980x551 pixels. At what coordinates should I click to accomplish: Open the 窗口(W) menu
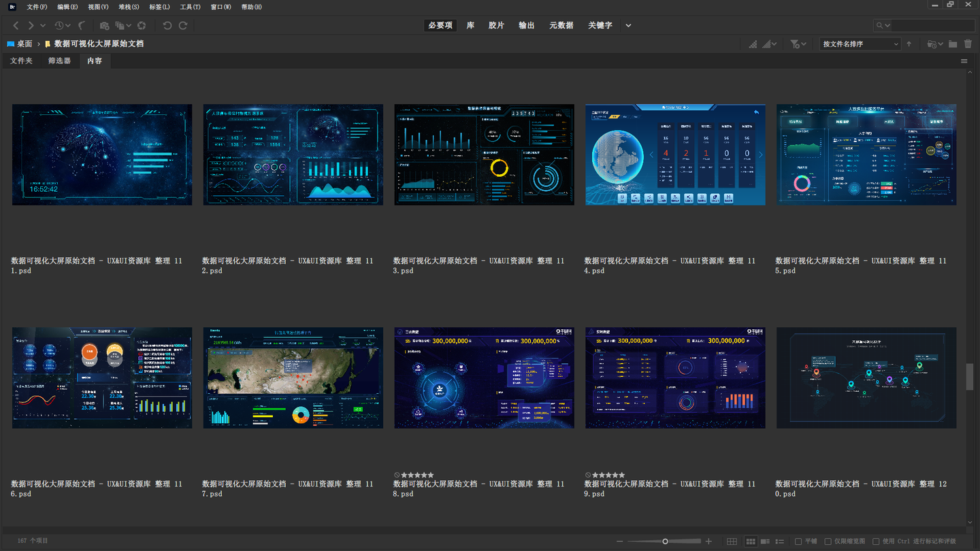221,7
